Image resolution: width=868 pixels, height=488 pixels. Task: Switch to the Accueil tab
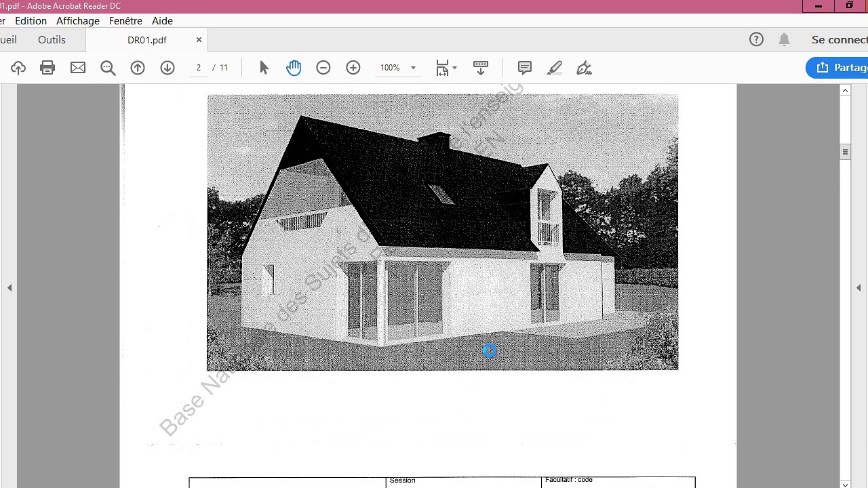[8, 39]
